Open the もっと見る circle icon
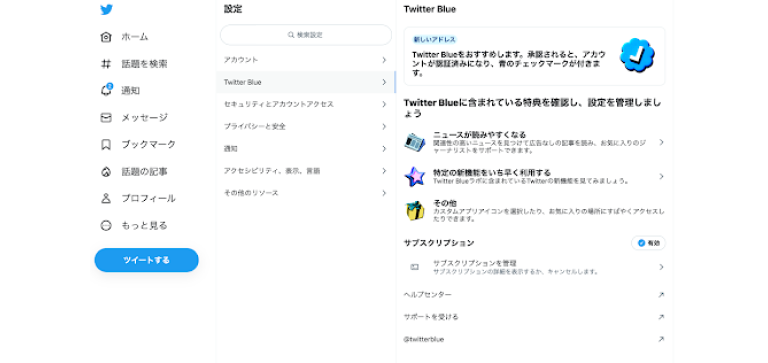 106,225
